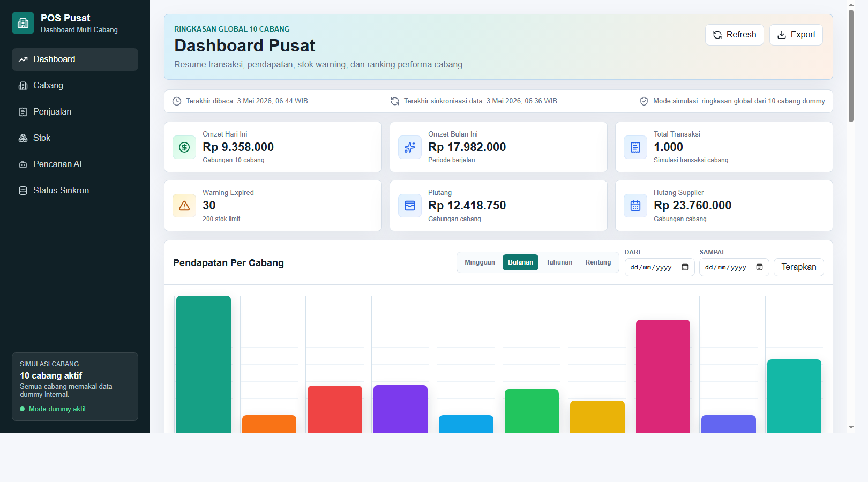This screenshot has height=482, width=868.
Task: Click the 'Rp 23.760.000' hutang value
Action: click(692, 206)
